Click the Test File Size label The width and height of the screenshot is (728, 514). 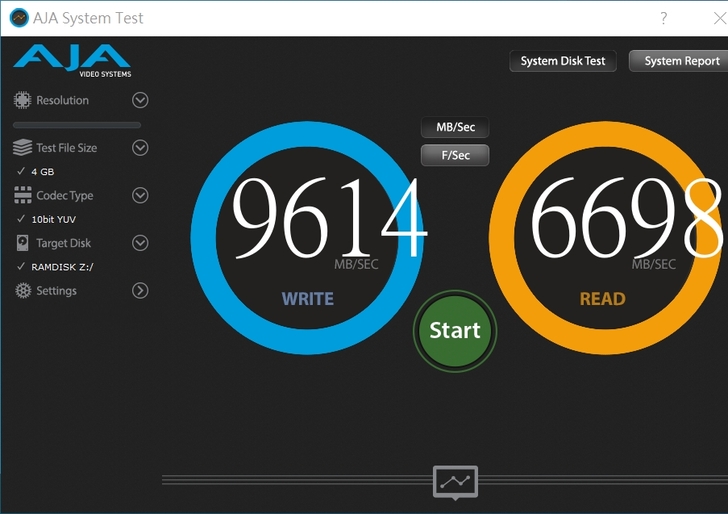pos(66,148)
